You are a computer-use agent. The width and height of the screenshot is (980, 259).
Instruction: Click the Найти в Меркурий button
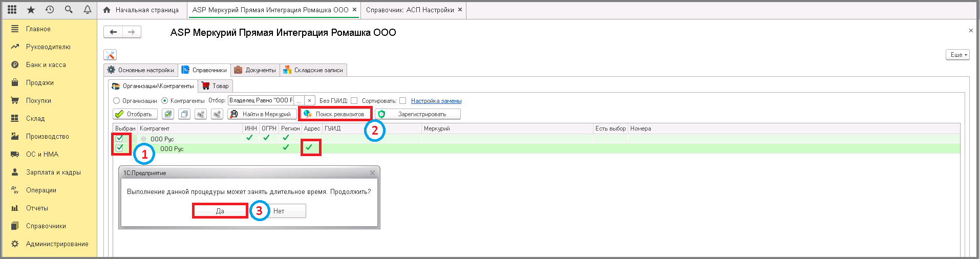[262, 114]
